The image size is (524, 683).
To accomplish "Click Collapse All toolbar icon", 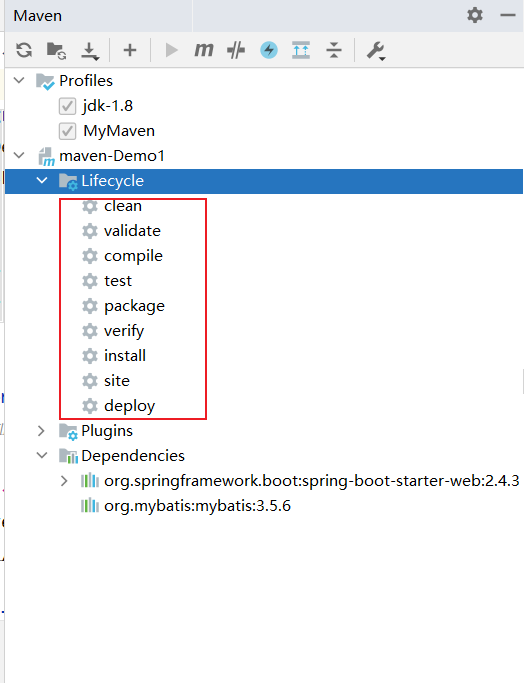I will pyautogui.click(x=334, y=50).
